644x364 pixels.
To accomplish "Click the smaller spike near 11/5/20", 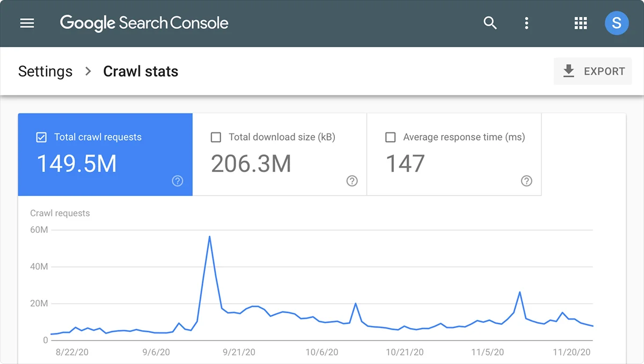I will point(519,293).
